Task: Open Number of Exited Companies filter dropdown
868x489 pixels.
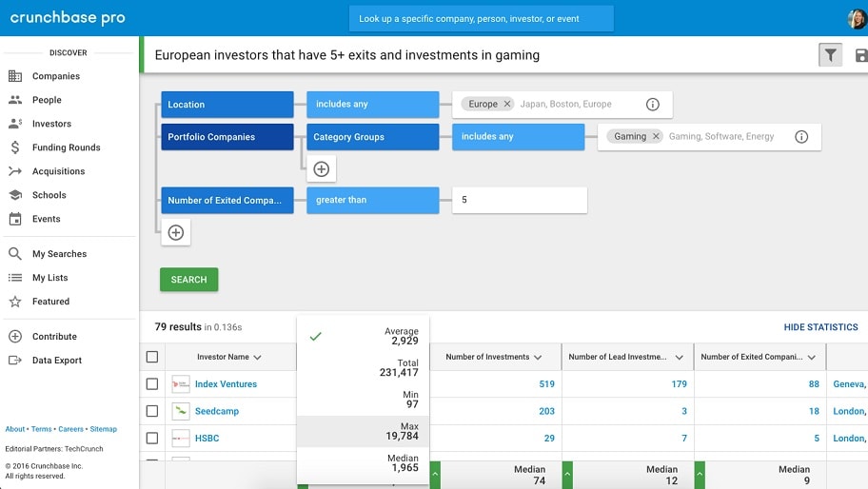Action: click(227, 200)
